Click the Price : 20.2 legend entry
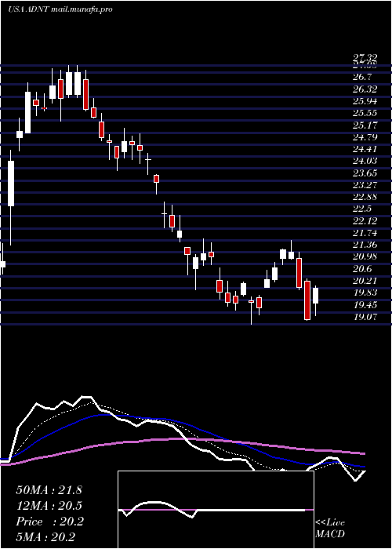Viewport: 392px width, 549px height. pyautogui.click(x=49, y=522)
